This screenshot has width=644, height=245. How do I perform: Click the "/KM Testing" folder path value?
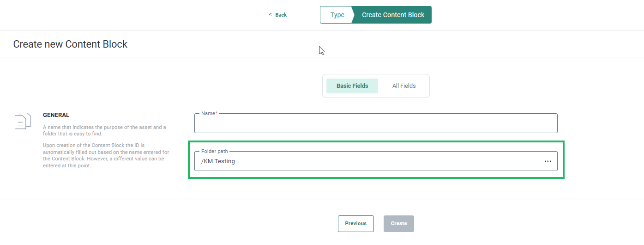pos(218,161)
